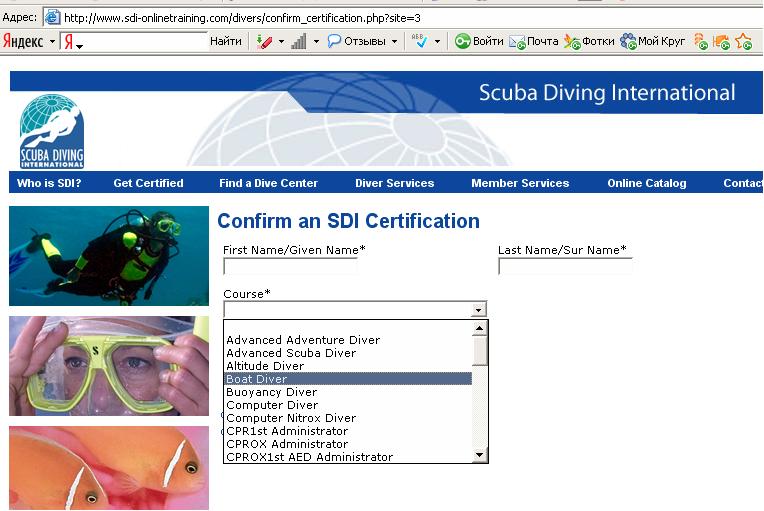
Task: Click the page icon in the address bar
Action: [52, 18]
